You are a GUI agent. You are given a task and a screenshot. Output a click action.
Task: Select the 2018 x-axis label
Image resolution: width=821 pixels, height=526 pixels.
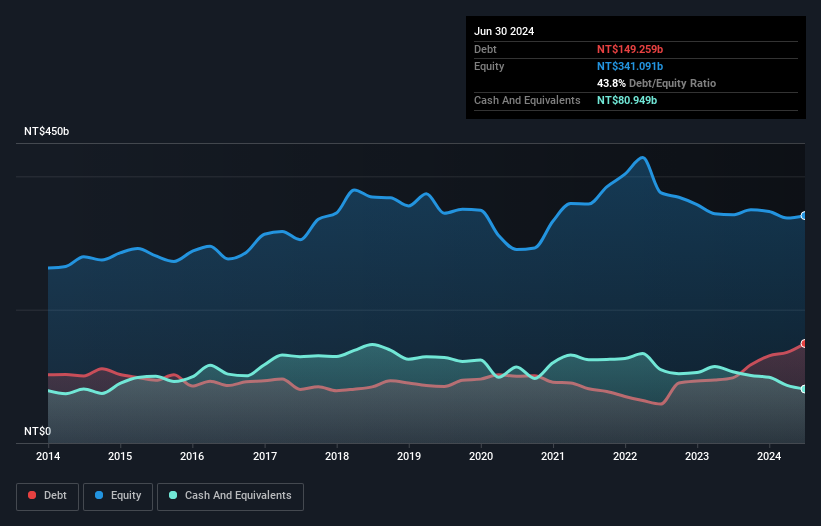click(337, 456)
